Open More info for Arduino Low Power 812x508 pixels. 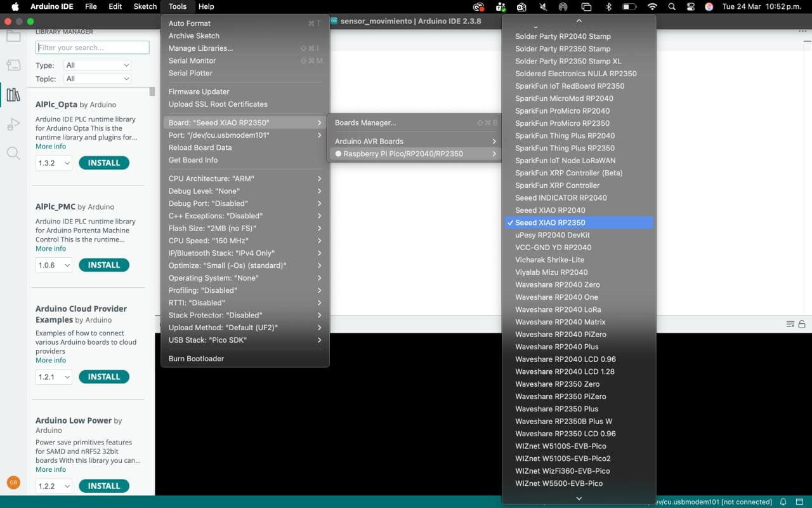click(x=51, y=470)
